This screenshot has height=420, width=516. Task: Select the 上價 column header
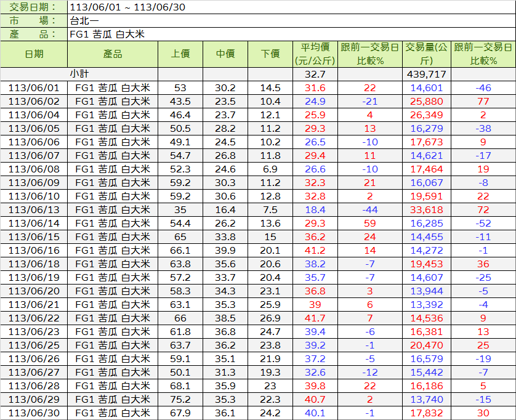[180, 54]
